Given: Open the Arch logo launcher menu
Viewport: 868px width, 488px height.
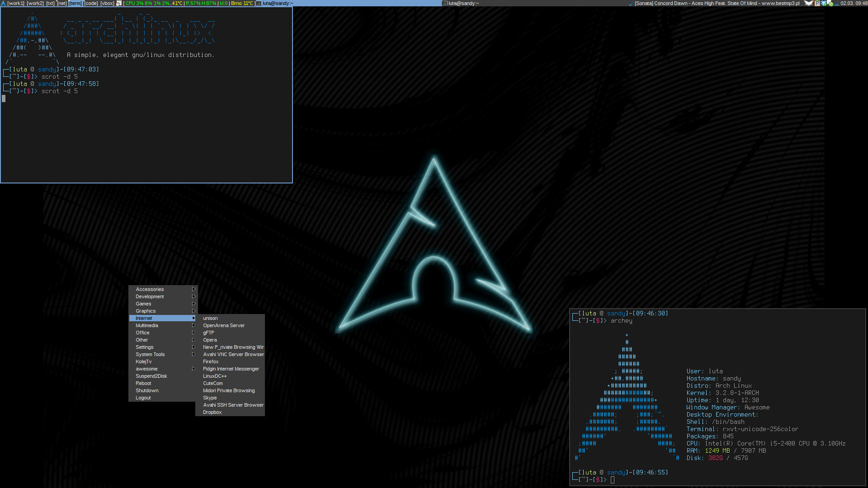Looking at the screenshot, I should pos(3,3).
